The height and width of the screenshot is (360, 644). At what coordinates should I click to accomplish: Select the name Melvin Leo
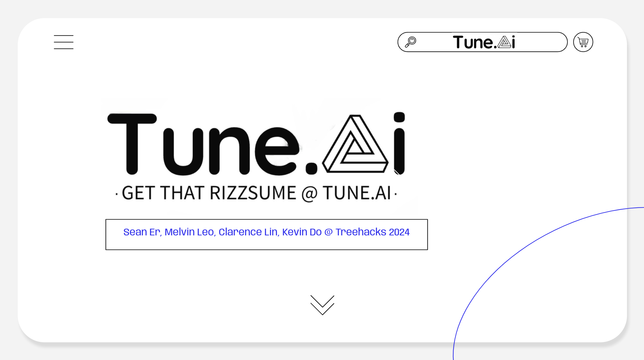tap(189, 232)
